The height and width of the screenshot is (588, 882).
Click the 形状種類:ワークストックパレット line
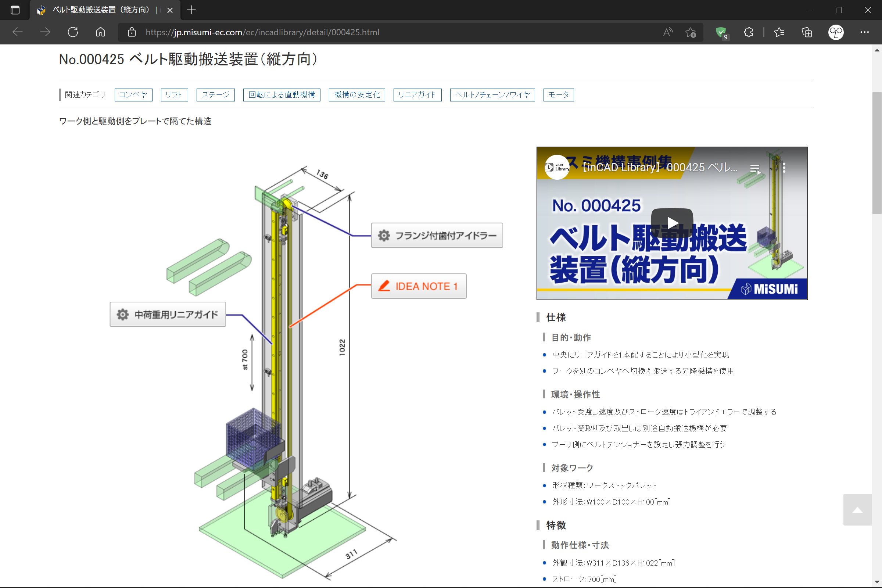(604, 485)
